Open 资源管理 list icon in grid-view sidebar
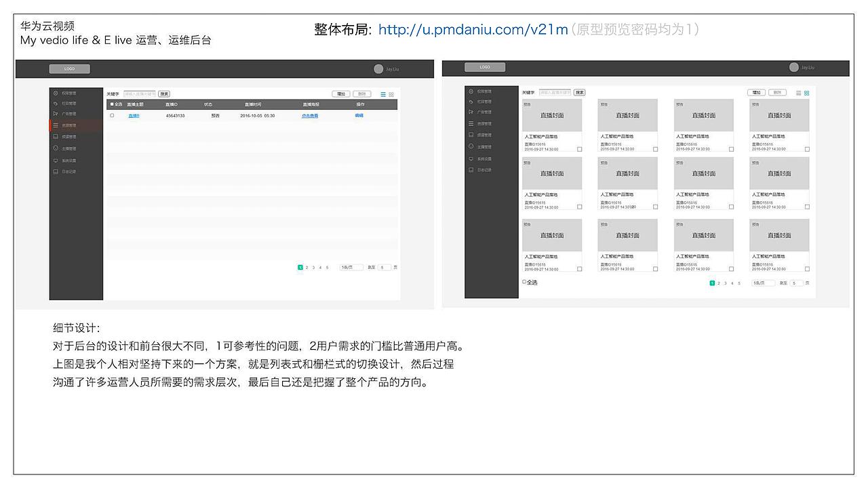The image size is (868, 488). pyautogui.click(x=471, y=123)
